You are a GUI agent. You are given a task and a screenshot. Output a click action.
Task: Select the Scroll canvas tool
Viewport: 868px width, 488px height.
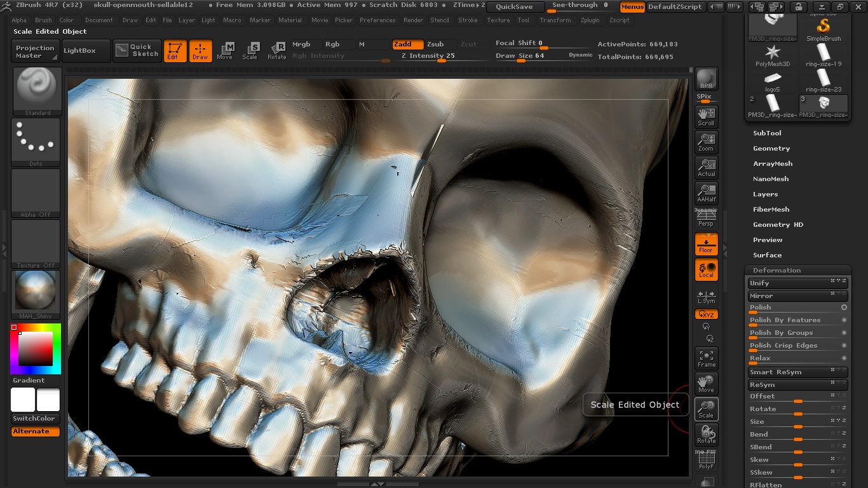706,116
